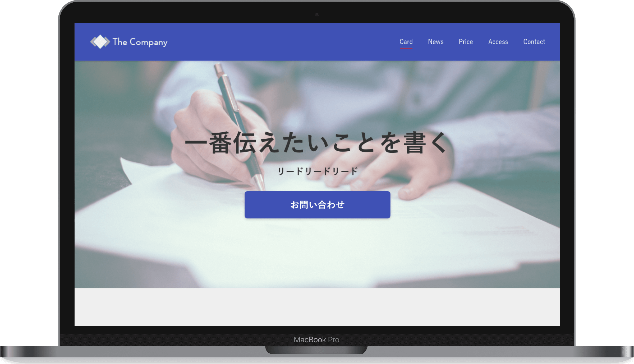Expand the Price section dropdown
Image resolution: width=634 pixels, height=364 pixels.
pos(466,42)
